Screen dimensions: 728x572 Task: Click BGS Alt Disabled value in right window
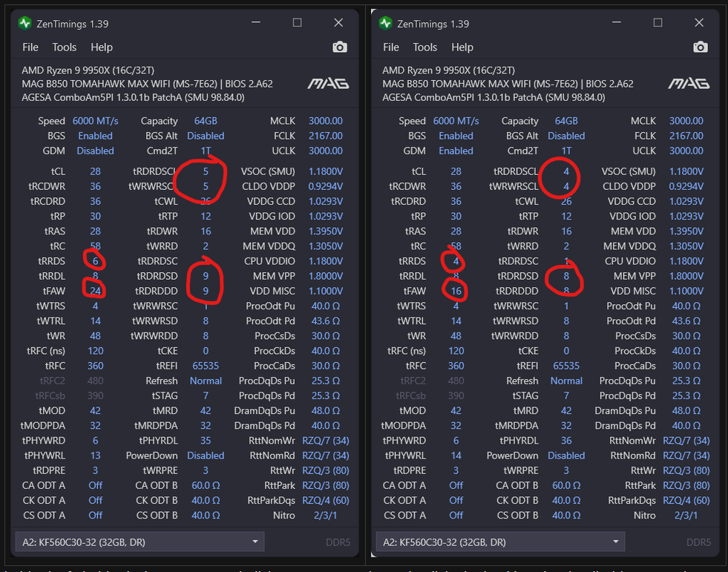pyautogui.click(x=566, y=136)
